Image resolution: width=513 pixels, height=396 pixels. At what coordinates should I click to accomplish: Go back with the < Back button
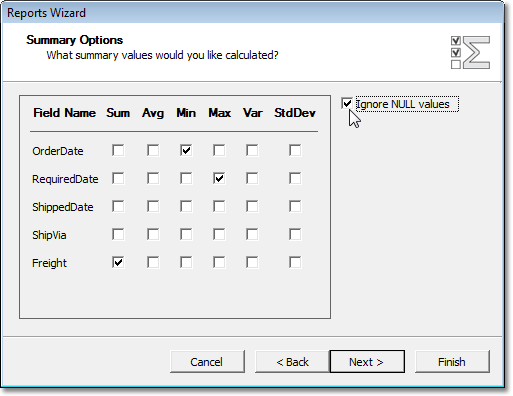point(292,362)
